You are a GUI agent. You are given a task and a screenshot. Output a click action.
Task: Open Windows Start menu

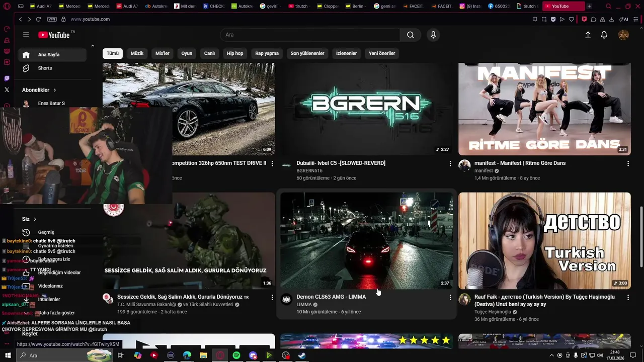tap(7, 355)
